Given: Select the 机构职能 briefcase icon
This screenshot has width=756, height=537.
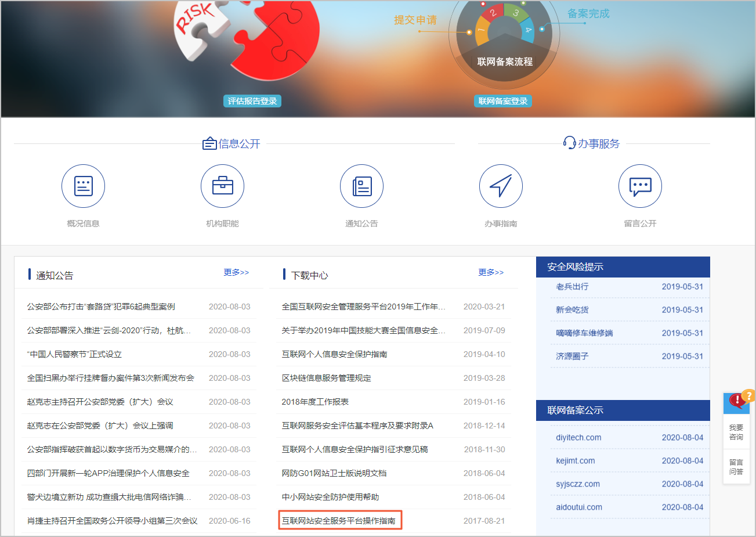Looking at the screenshot, I should (x=222, y=186).
